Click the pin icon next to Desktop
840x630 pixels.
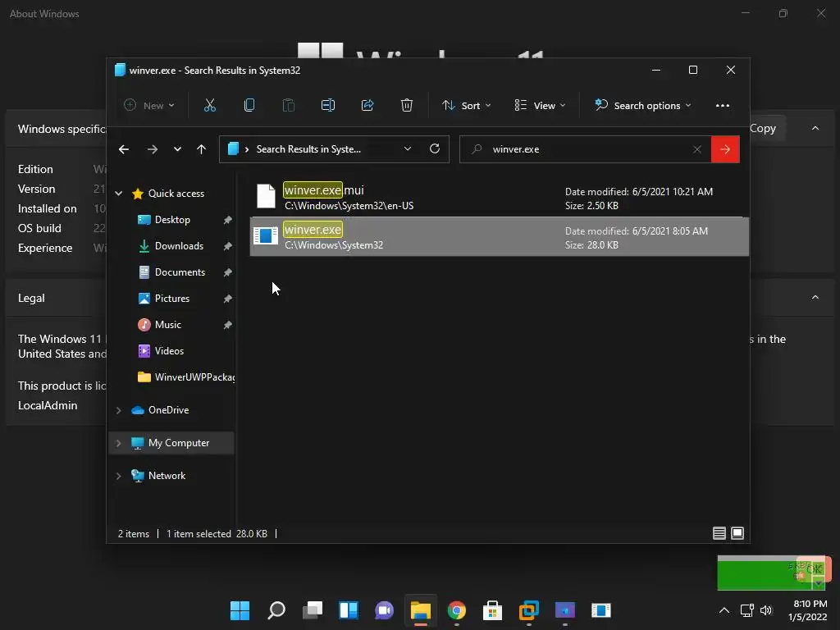click(x=228, y=220)
